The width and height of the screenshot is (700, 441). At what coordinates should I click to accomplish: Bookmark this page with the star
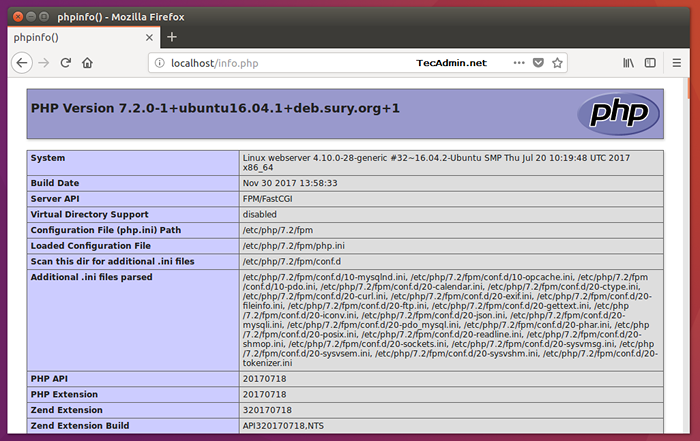coord(558,62)
